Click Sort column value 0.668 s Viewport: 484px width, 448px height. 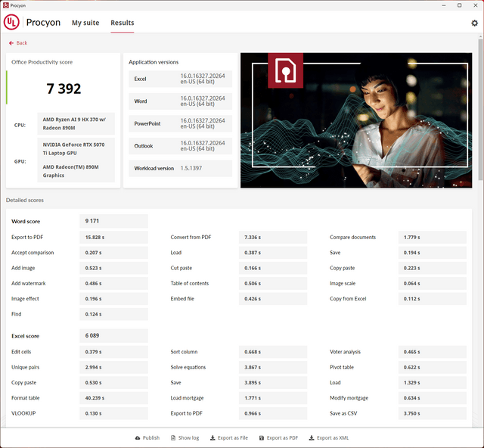pos(273,352)
